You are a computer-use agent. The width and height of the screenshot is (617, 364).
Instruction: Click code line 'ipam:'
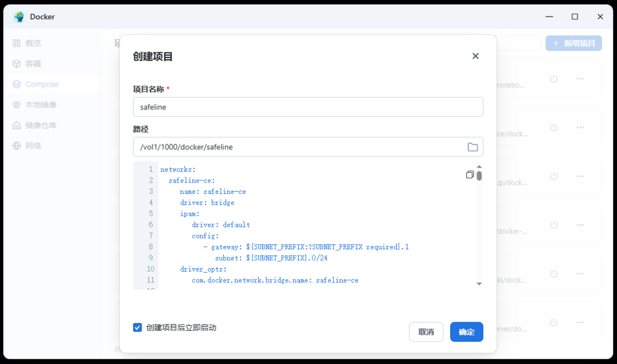pos(190,214)
